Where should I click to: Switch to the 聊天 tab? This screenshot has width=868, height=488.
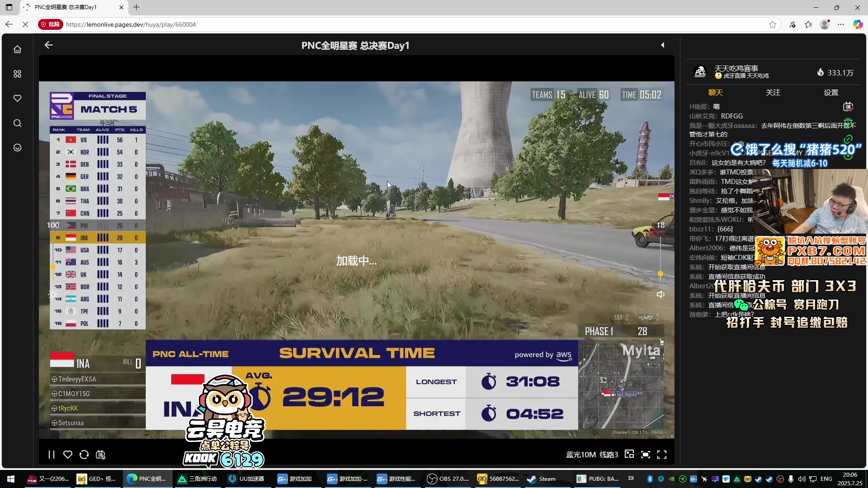coord(715,93)
